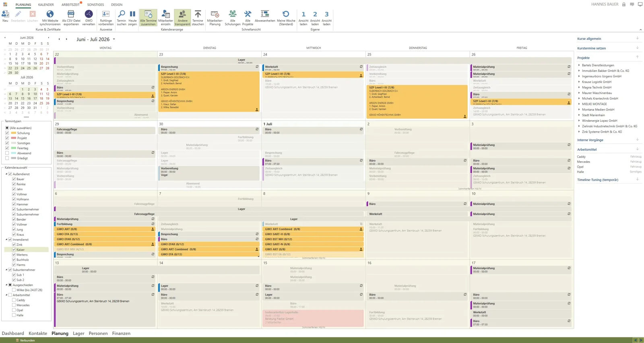Open the ARBEITSZEIT ribbon tab
Image resolution: width=644 pixels, height=343 pixels.
point(70,5)
